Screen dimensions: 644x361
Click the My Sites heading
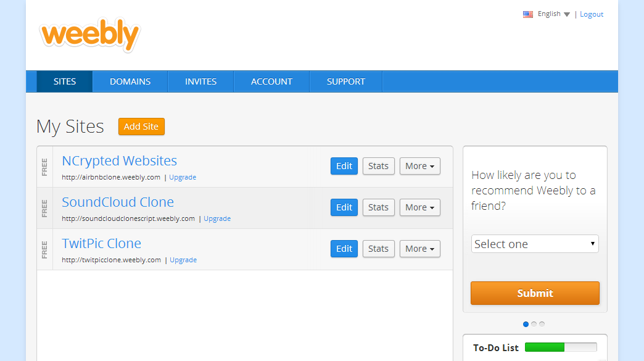(x=70, y=127)
